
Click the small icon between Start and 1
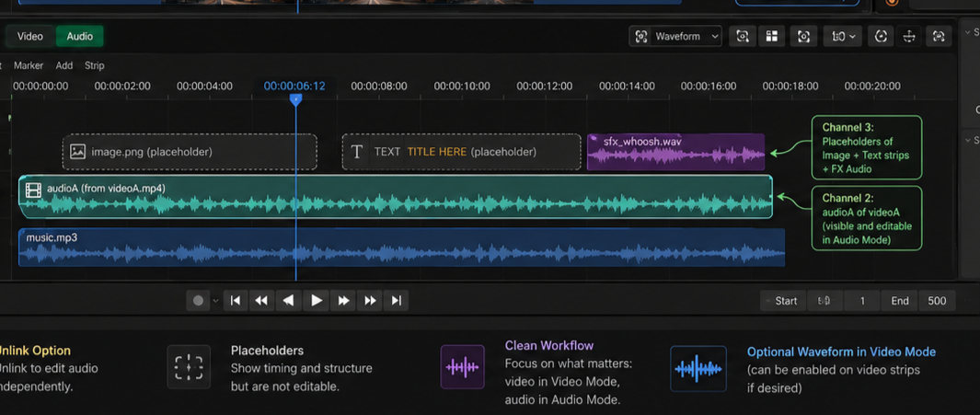tap(825, 301)
